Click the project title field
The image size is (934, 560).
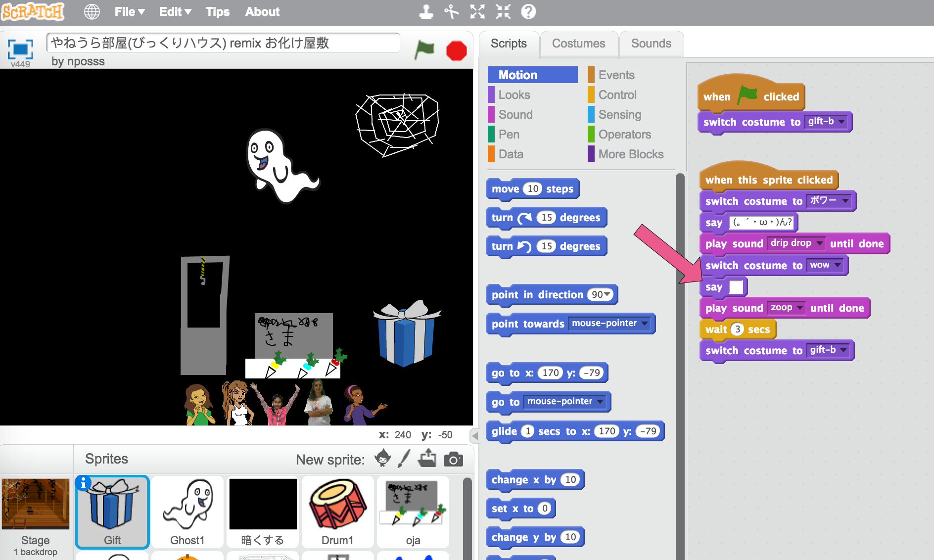tap(223, 43)
